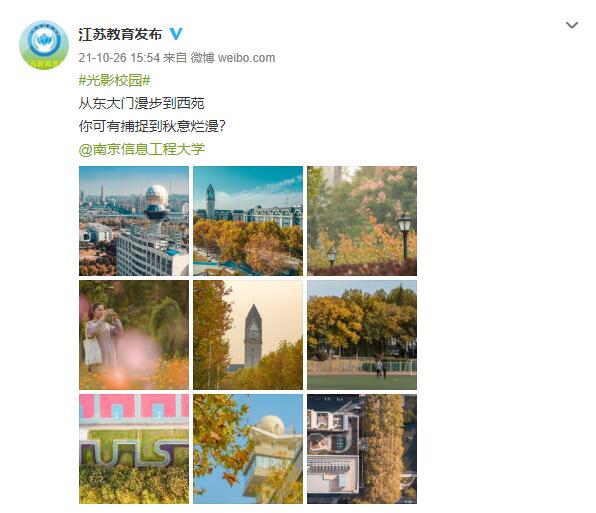Click the text line 你可有捕捉到秋意烂漫
The width and height of the screenshot is (596, 513).
coord(148,126)
